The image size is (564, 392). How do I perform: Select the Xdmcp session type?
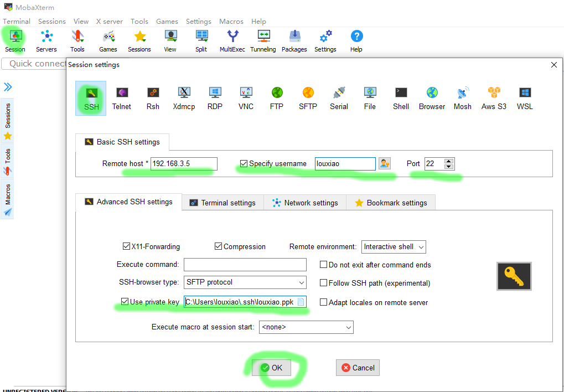click(x=184, y=98)
